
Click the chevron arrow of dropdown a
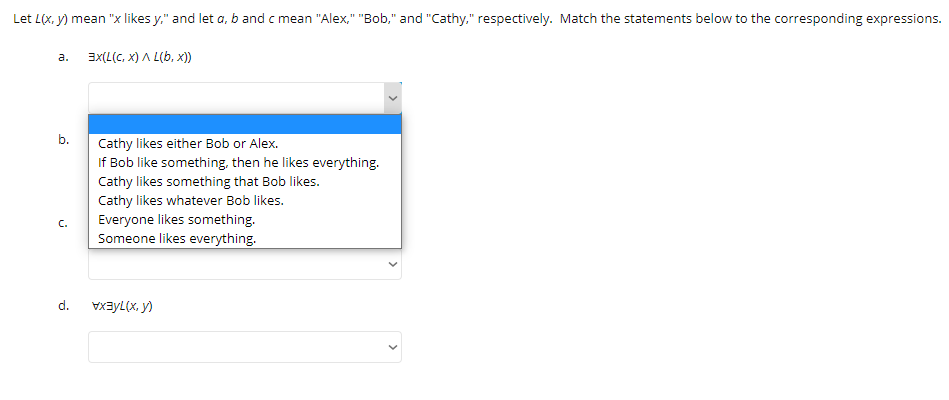click(x=393, y=97)
